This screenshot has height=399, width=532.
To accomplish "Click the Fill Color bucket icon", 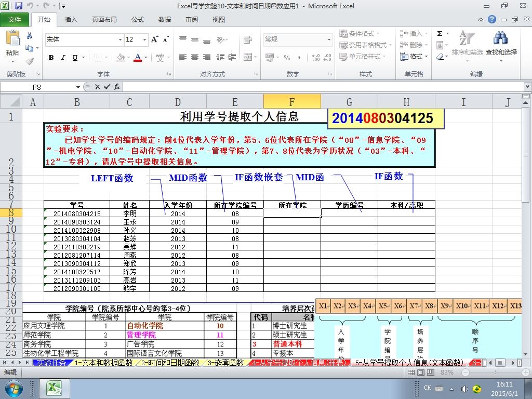I will 121,57.
